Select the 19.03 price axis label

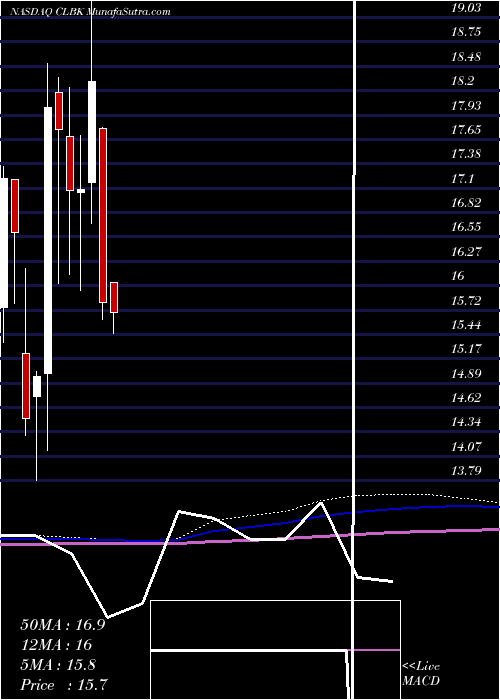coord(467,8)
